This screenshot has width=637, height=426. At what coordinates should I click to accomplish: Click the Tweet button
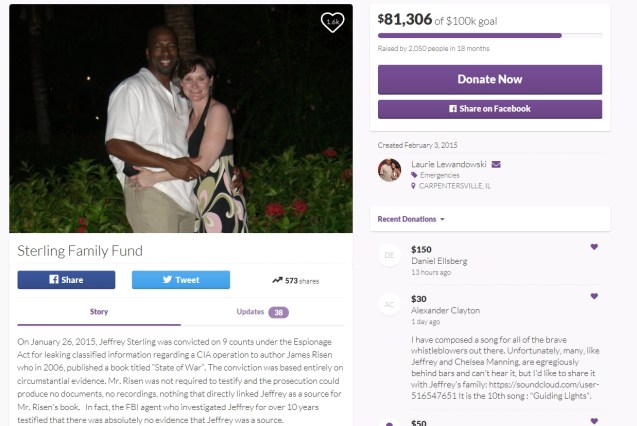click(x=181, y=280)
